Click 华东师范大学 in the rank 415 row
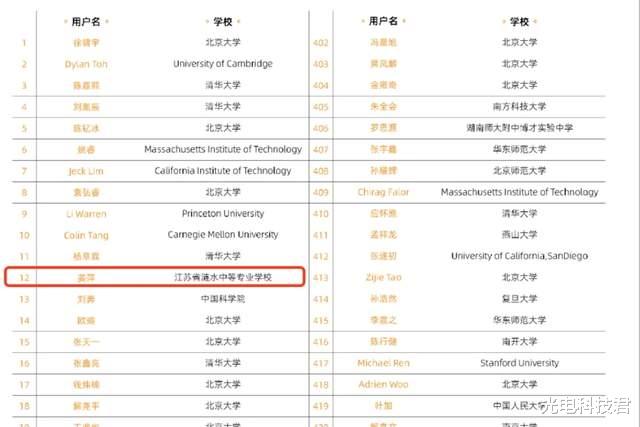This screenshot has height=427, width=640. [519, 320]
